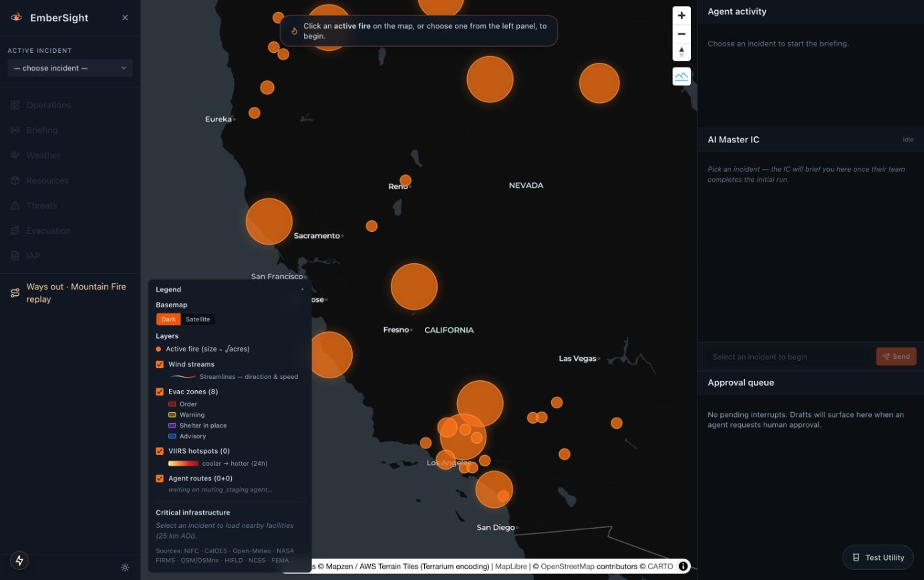The height and width of the screenshot is (580, 924).
Task: Click the Briefing broadcast icon
Action: click(15, 130)
